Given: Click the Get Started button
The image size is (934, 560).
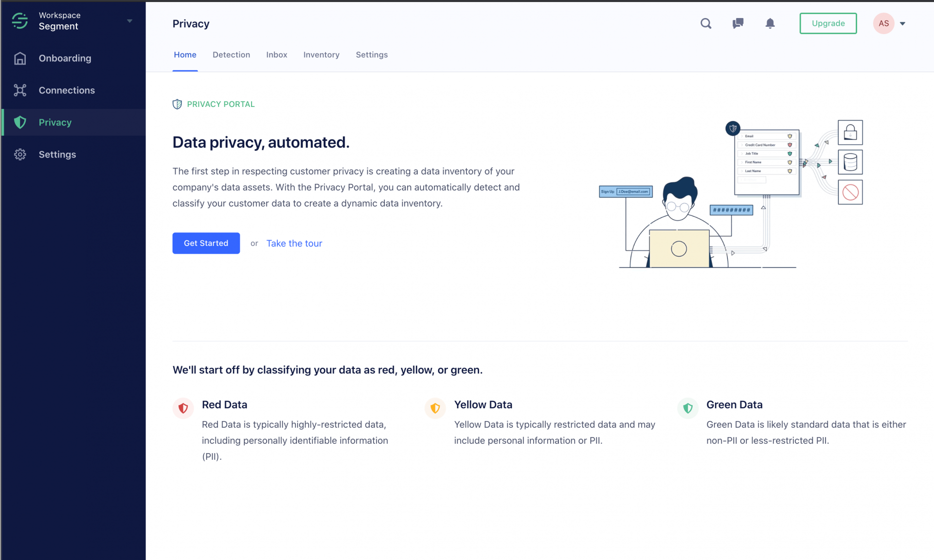Looking at the screenshot, I should tap(206, 243).
